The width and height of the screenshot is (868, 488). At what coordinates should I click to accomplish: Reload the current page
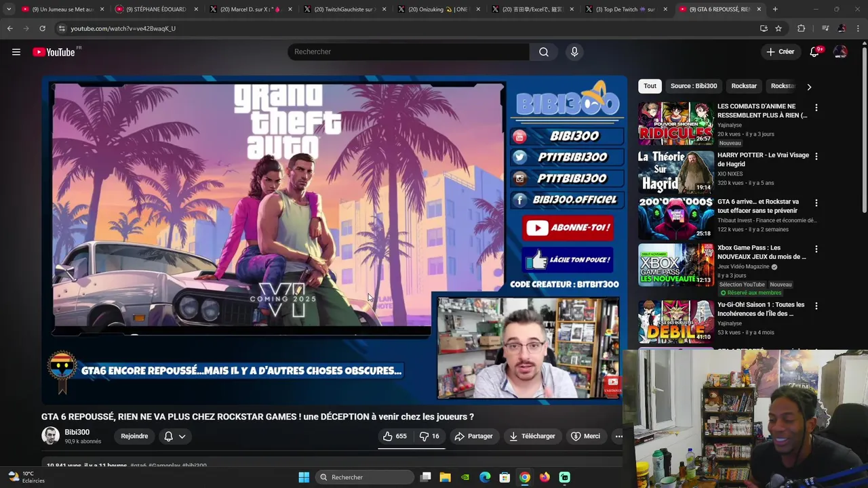click(42, 28)
